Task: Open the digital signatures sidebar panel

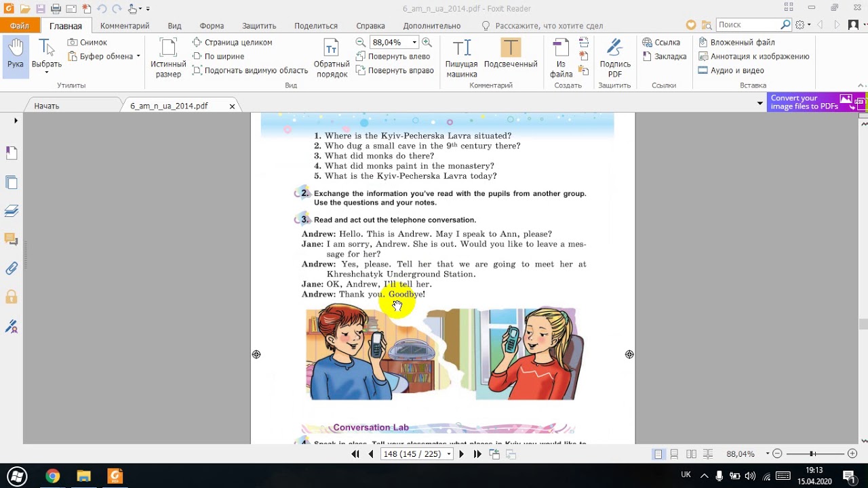Action: pyautogui.click(x=12, y=327)
